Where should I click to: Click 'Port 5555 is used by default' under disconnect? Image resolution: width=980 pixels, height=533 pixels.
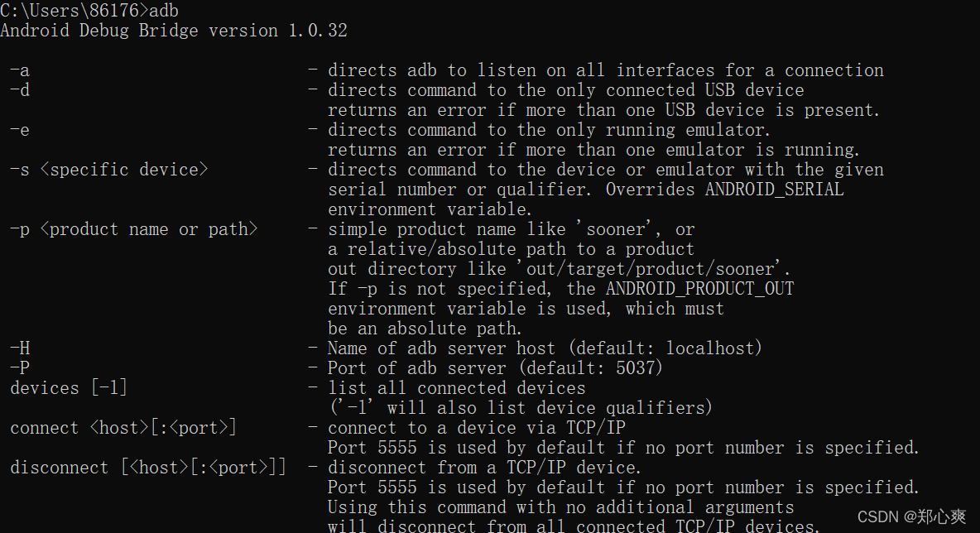[x=623, y=488]
